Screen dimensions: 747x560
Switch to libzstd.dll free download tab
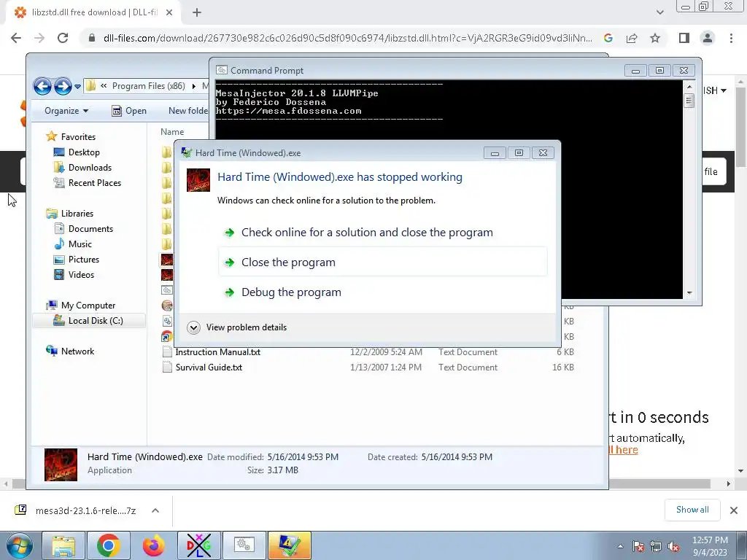(x=94, y=12)
